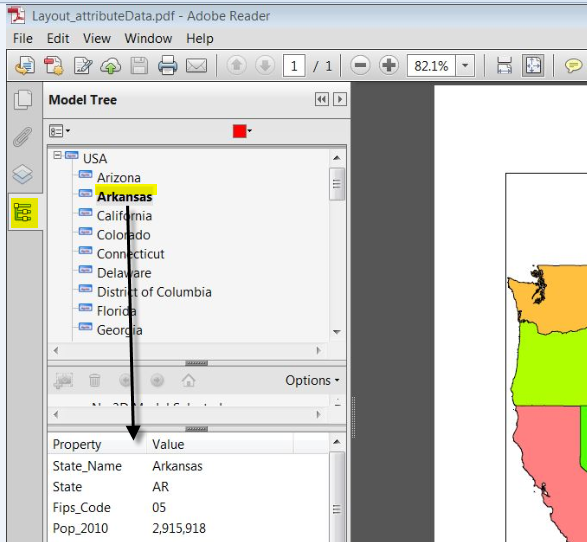Click the previous view arrow icon
The width and height of the screenshot is (587, 542).
126,381
